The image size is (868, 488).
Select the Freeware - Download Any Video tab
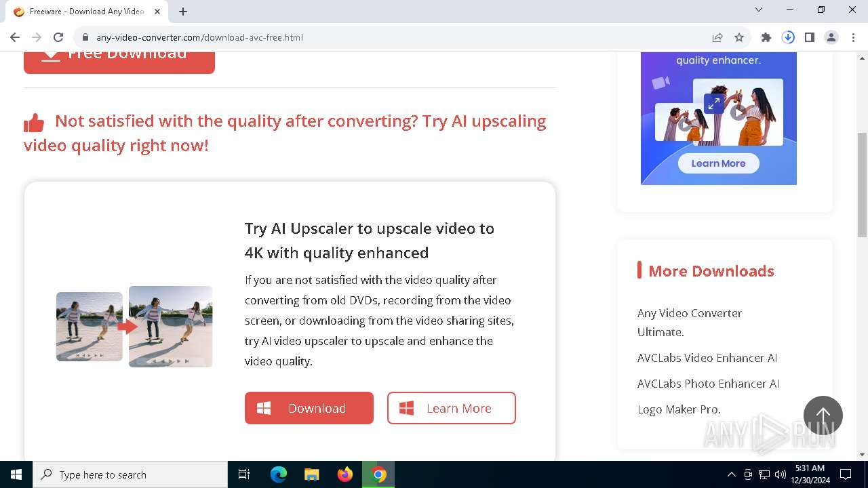(x=86, y=12)
